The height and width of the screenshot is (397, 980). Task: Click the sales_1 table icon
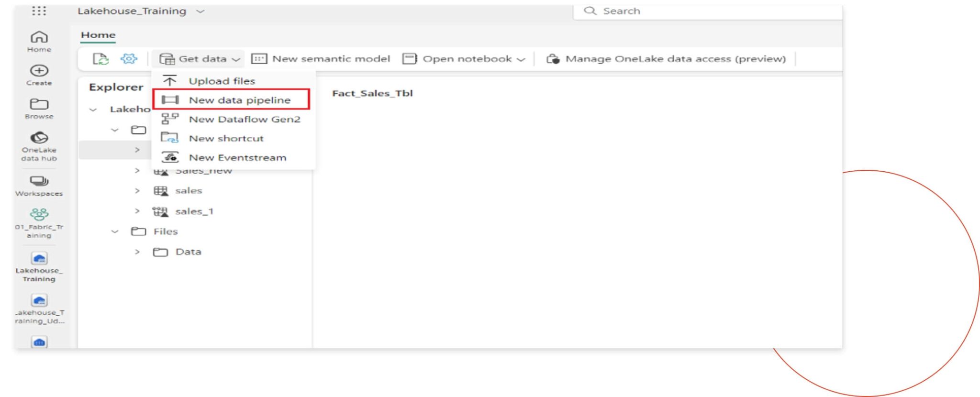[160, 211]
